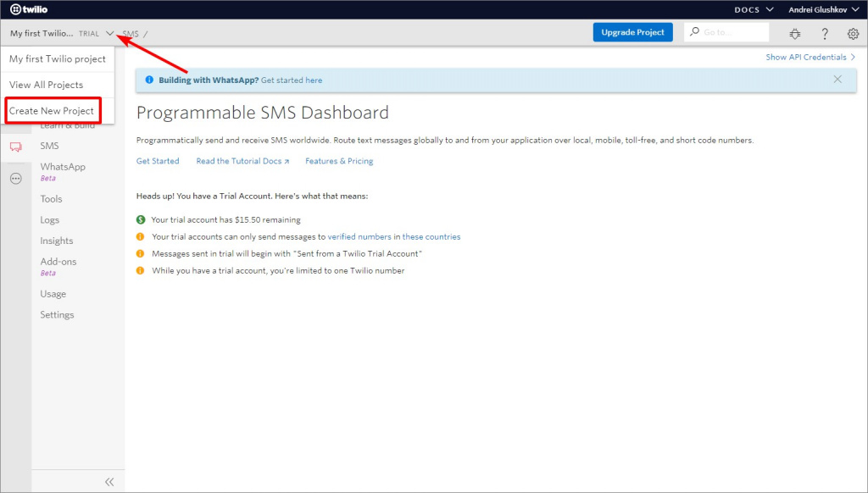Open the all products ellipsis icon
868x493 pixels.
tap(15, 179)
